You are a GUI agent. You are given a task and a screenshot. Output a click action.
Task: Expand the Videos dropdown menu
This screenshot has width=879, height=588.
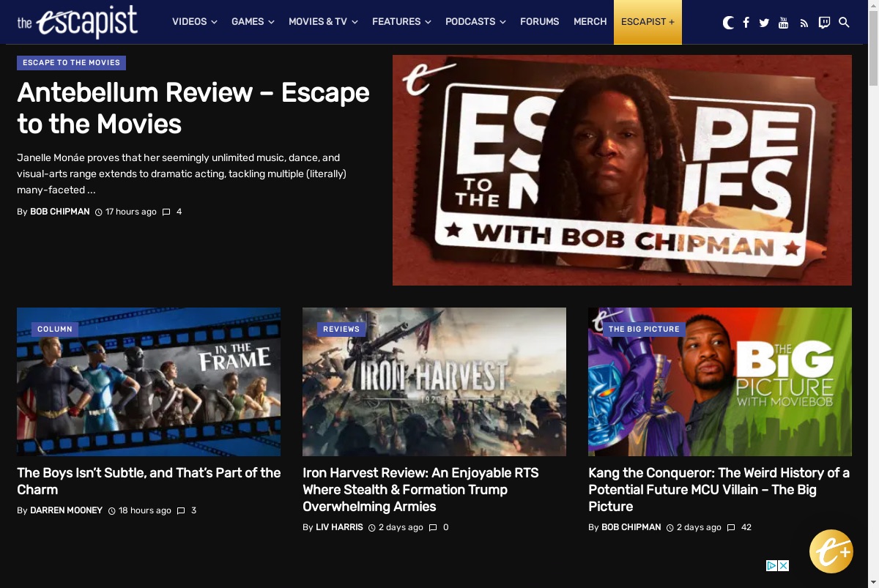point(195,22)
